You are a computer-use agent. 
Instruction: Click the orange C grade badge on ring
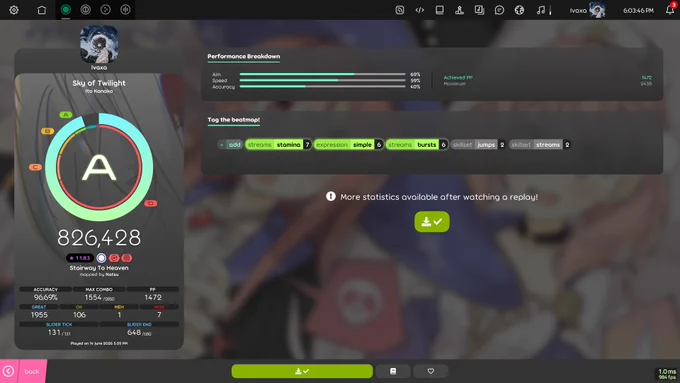tap(35, 167)
